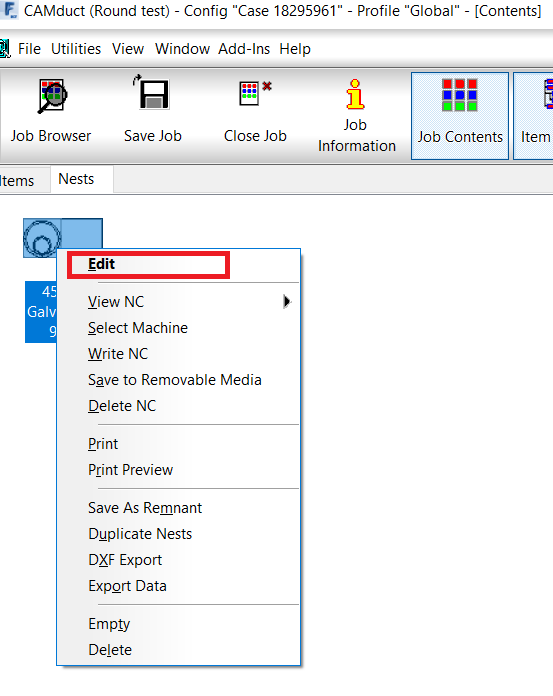Switch to the Items tab
This screenshot has height=696, width=553.
(18, 181)
